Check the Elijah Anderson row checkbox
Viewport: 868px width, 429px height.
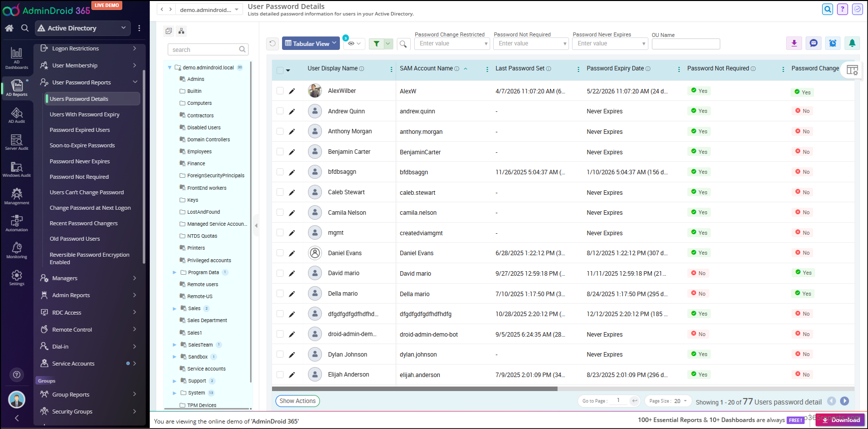click(280, 375)
